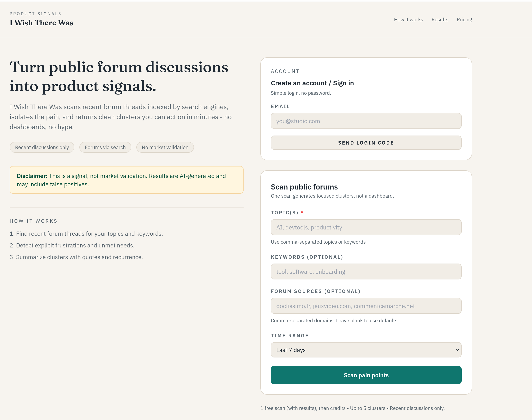Click the yellow Disclaimer notice

tap(126, 180)
